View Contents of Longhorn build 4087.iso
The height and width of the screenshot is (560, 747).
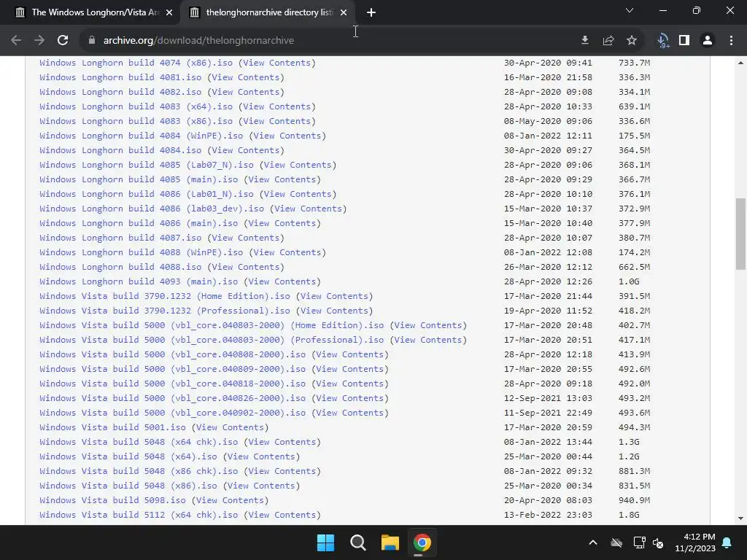246,238
